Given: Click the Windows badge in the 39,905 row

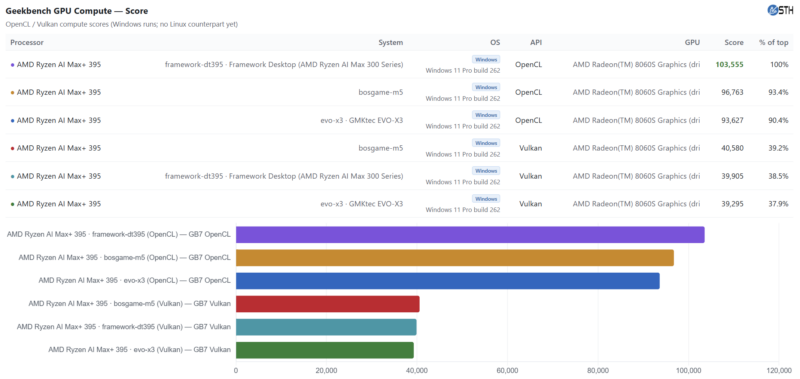Looking at the screenshot, I should click(486, 170).
